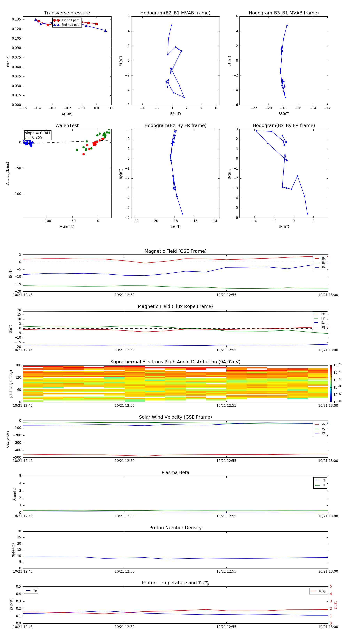Click the "βp and β" y-axis label
The image size is (351, 644).
[x=14, y=494]
